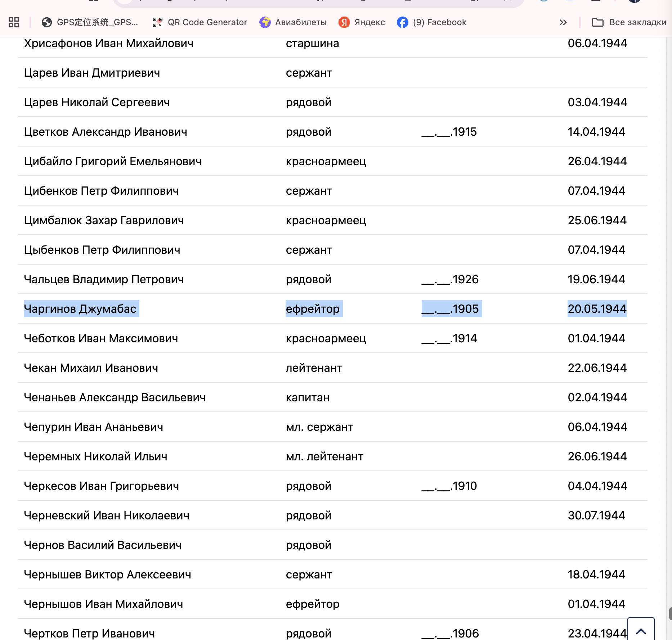Click the date 30.07.1944 in Черневский row

596,515
